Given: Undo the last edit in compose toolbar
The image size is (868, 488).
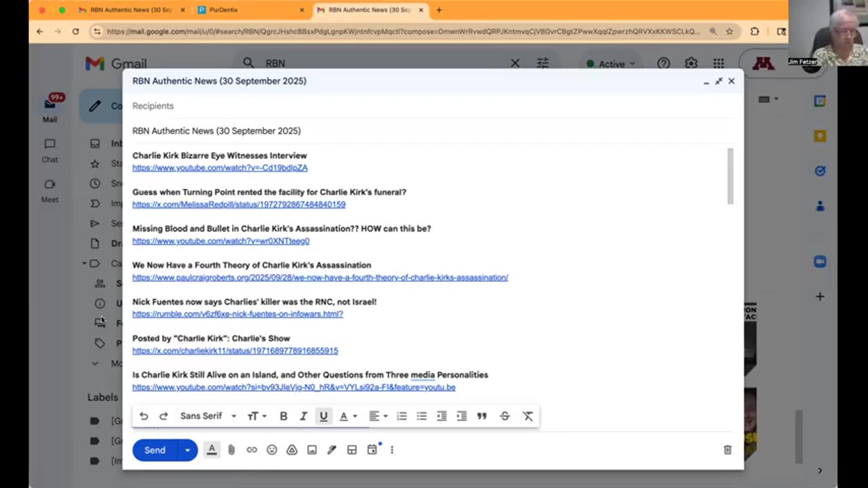Looking at the screenshot, I should (144, 416).
